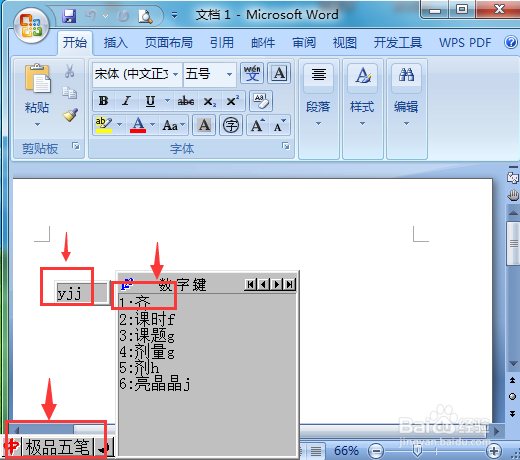Zoom in with the plus button
Viewport: 520px width, 460px height.
(494, 451)
